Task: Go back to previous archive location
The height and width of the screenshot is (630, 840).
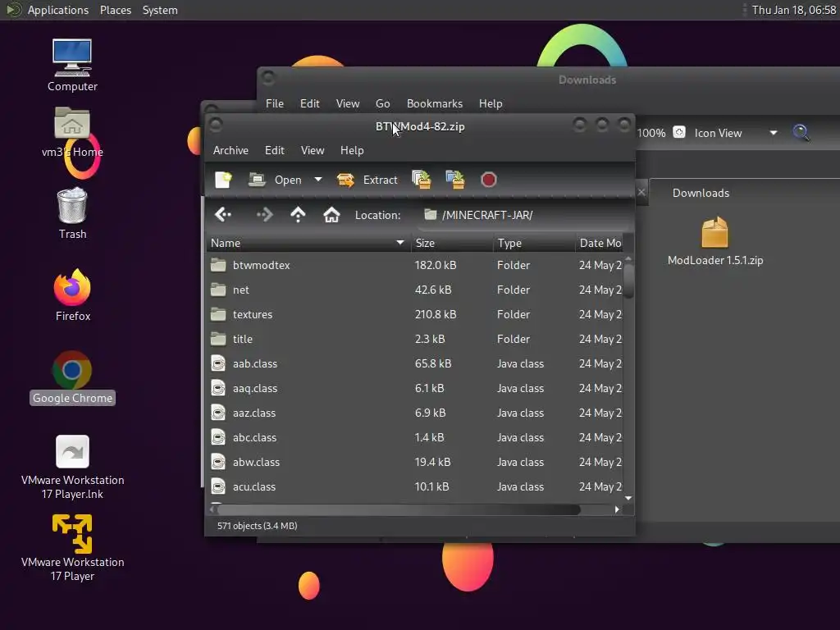Action: pyautogui.click(x=223, y=215)
